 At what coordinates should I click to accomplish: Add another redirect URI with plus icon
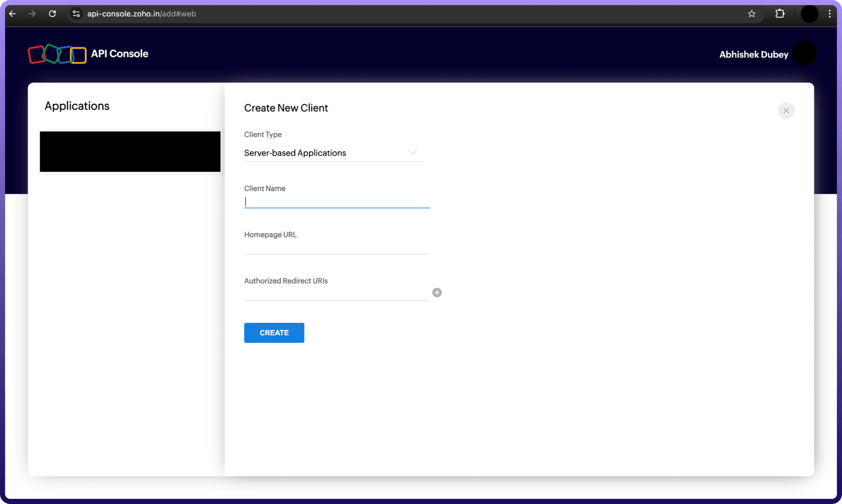point(437,292)
